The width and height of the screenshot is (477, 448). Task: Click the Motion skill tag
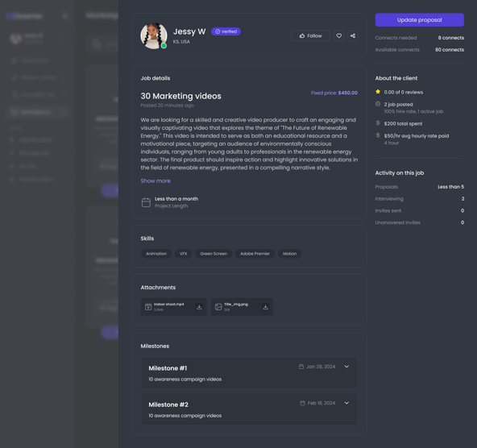[289, 254]
